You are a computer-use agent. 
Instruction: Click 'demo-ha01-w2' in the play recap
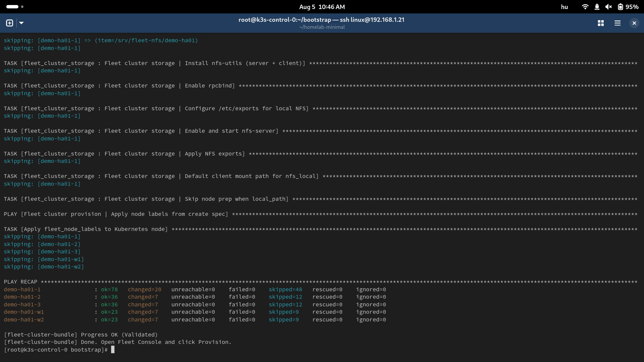(x=24, y=320)
